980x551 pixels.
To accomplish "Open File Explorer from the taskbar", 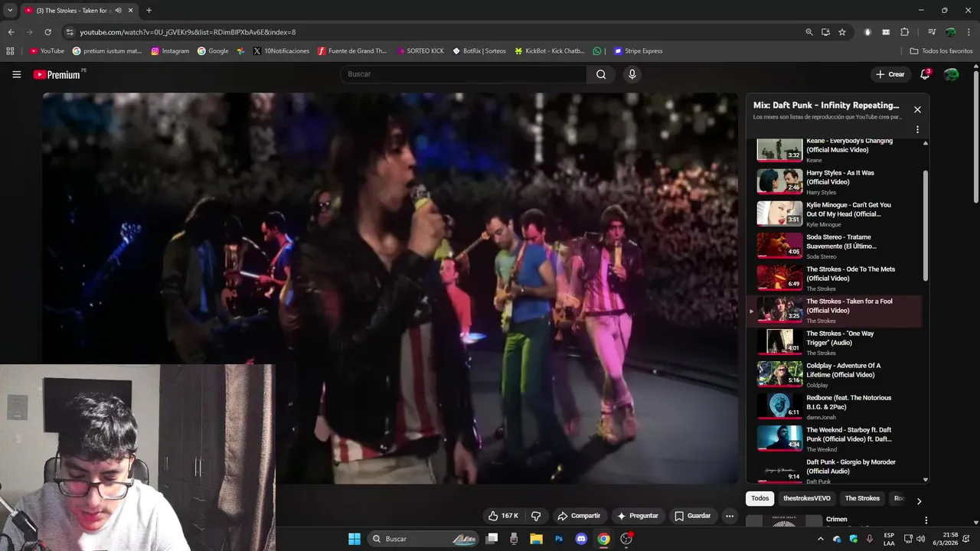I will [x=537, y=539].
